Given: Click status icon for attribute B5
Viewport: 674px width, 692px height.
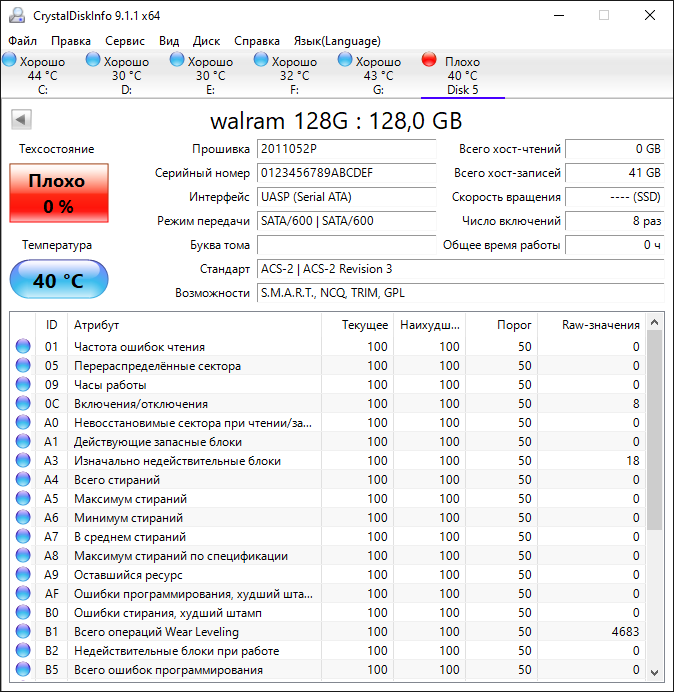Looking at the screenshot, I should [23, 669].
